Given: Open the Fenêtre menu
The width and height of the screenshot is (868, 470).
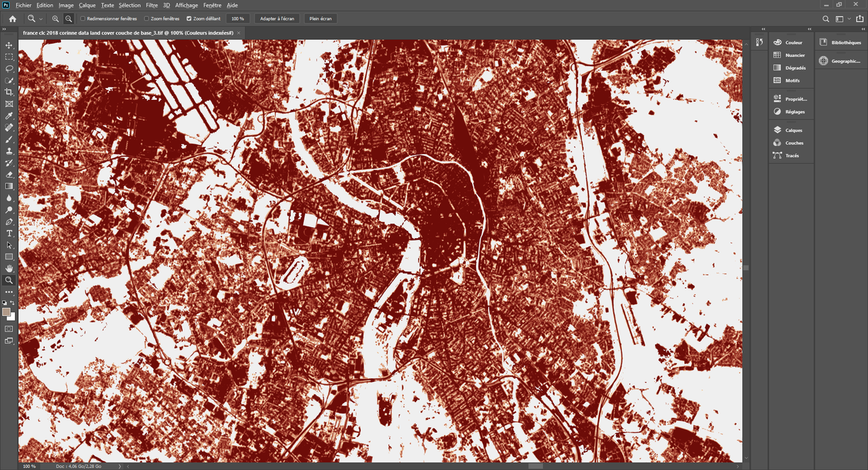Looking at the screenshot, I should [x=212, y=5].
